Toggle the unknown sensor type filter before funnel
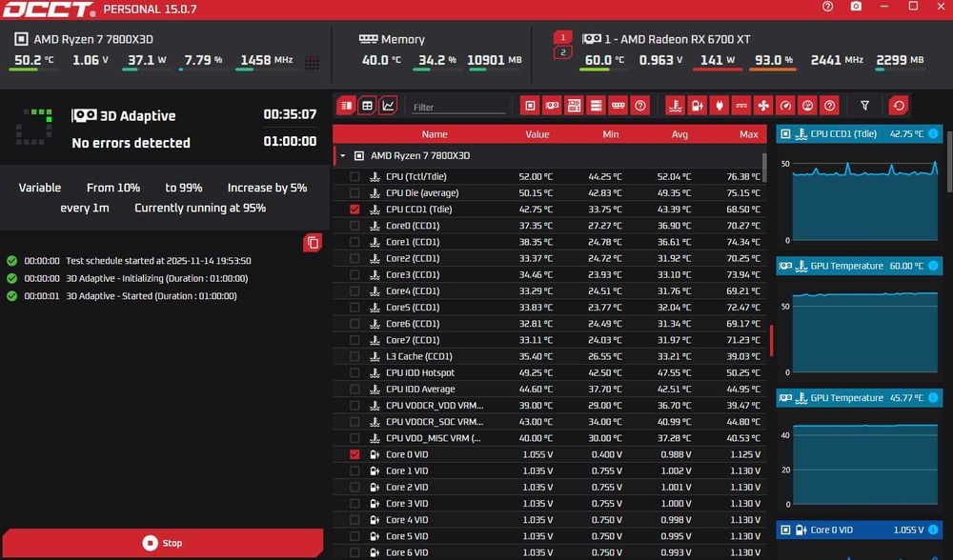 pos(830,106)
